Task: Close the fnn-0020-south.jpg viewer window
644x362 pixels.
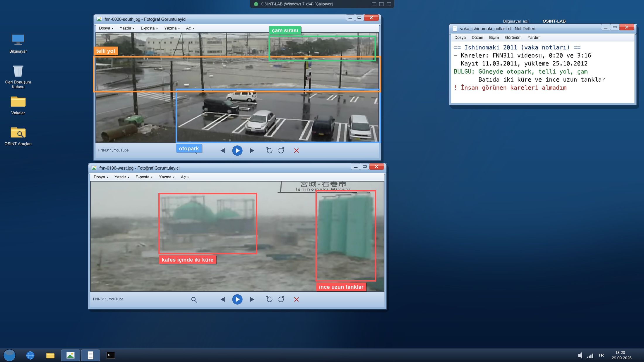Action: coord(371,18)
